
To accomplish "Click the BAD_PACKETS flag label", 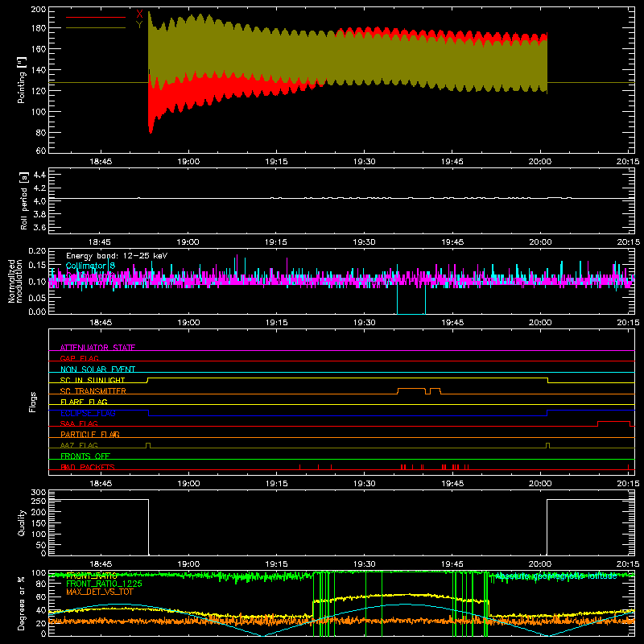I will tap(88, 467).
